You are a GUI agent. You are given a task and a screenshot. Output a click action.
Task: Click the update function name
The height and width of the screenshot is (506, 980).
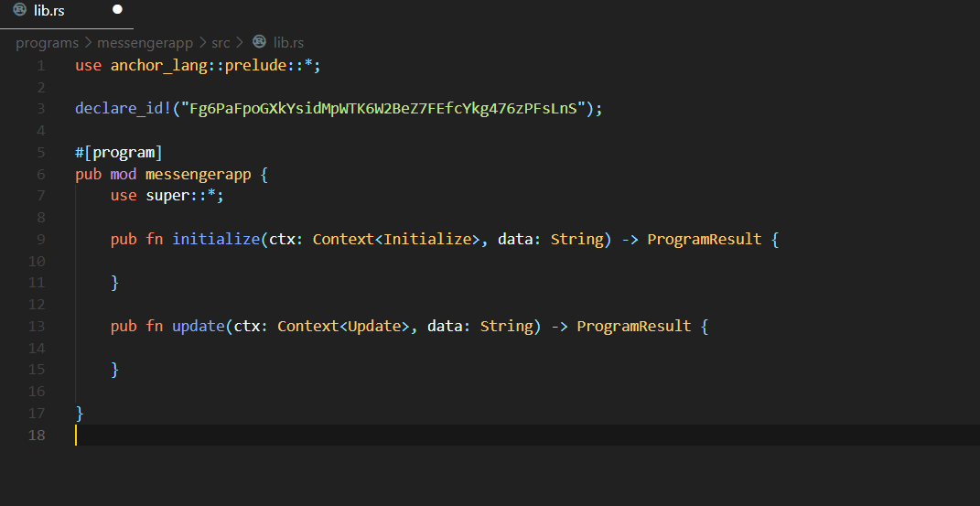point(199,326)
